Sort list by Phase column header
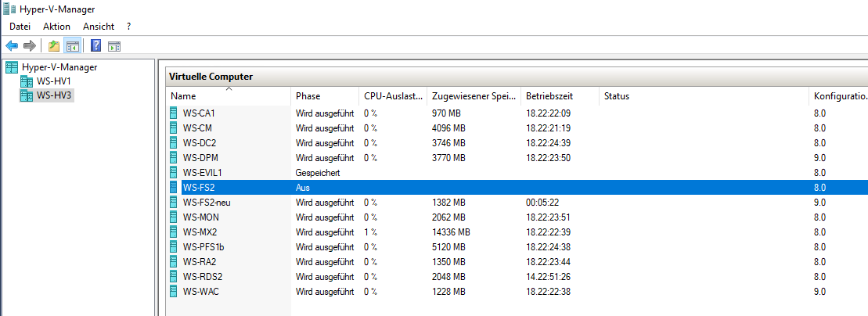Image resolution: width=868 pixels, height=316 pixels. pyautogui.click(x=325, y=96)
